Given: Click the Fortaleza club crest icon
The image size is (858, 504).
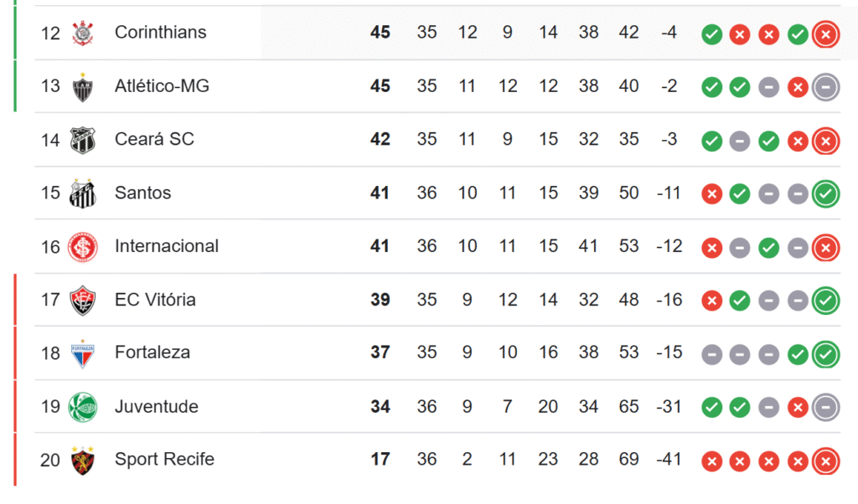Looking at the screenshot, I should click(x=83, y=353).
